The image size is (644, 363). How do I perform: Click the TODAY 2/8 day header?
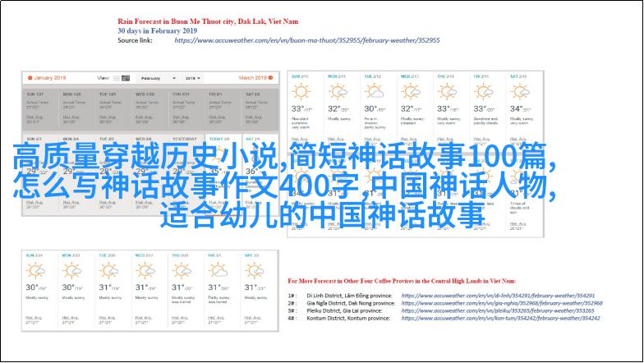(x=219, y=139)
